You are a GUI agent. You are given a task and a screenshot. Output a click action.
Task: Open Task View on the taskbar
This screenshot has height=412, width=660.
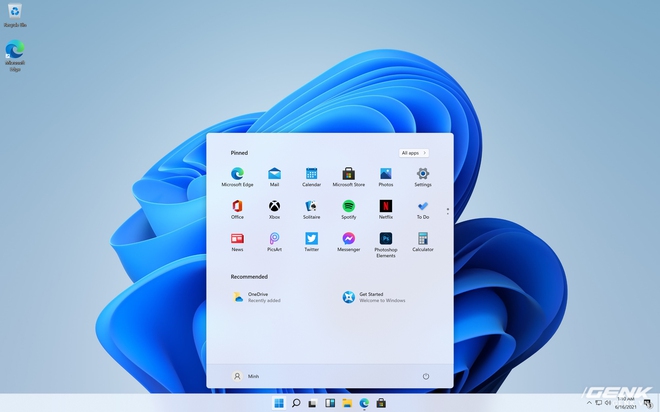312,403
